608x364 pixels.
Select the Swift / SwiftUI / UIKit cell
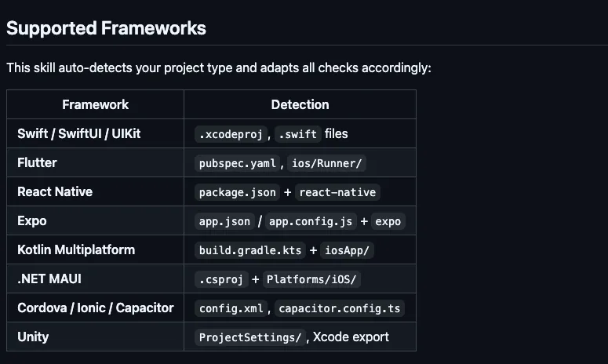pyautogui.click(x=79, y=133)
